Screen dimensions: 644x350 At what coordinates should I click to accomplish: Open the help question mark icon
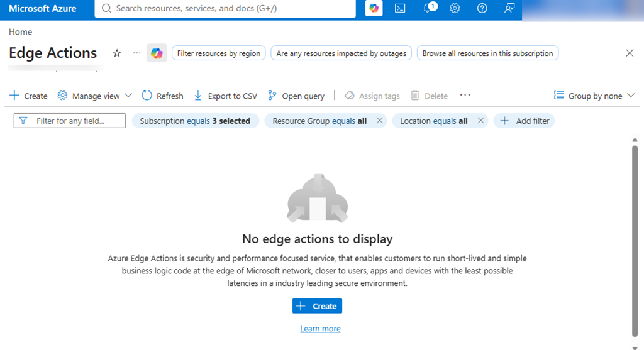482,8
